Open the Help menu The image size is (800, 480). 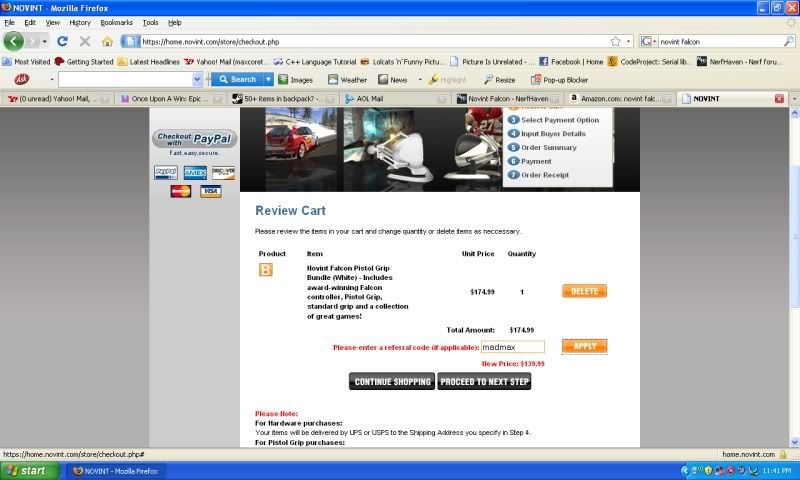coord(175,22)
